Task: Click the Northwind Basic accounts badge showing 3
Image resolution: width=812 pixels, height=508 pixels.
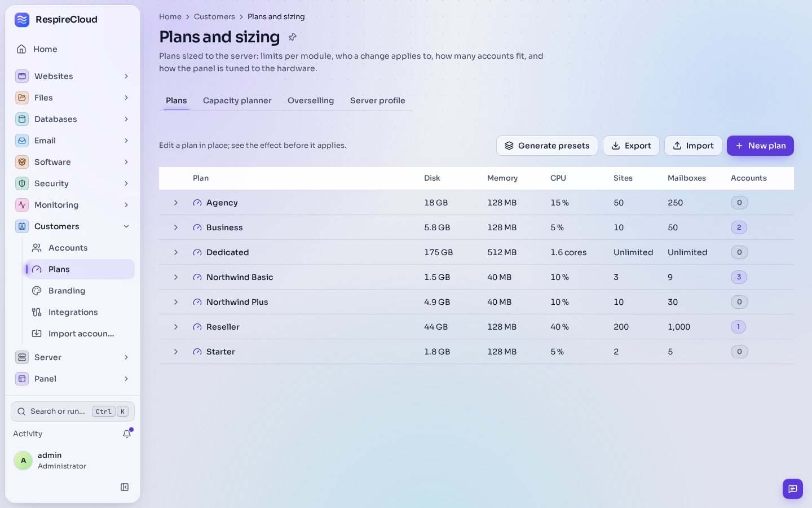Action: point(739,277)
